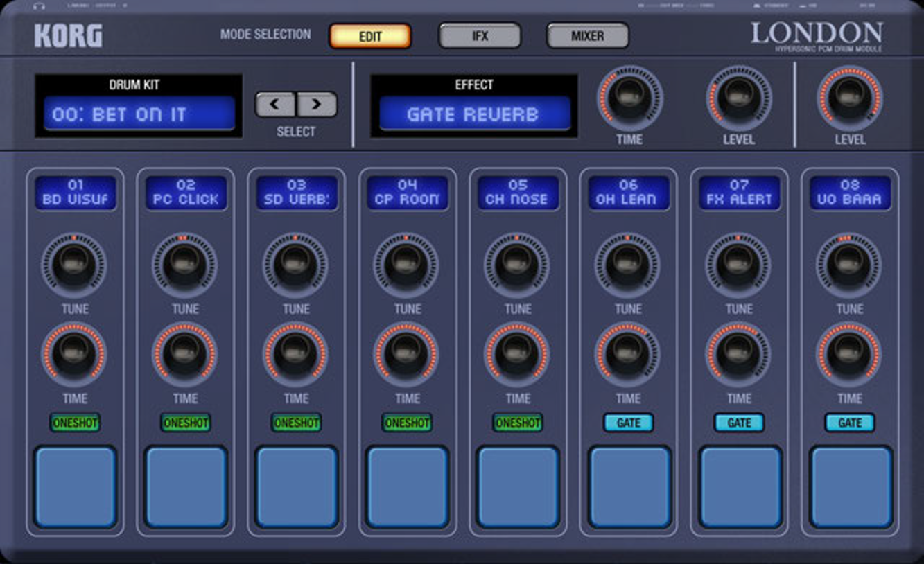Click the effect TIME knob
Viewport: 924px width, 564px height.
click(x=629, y=97)
